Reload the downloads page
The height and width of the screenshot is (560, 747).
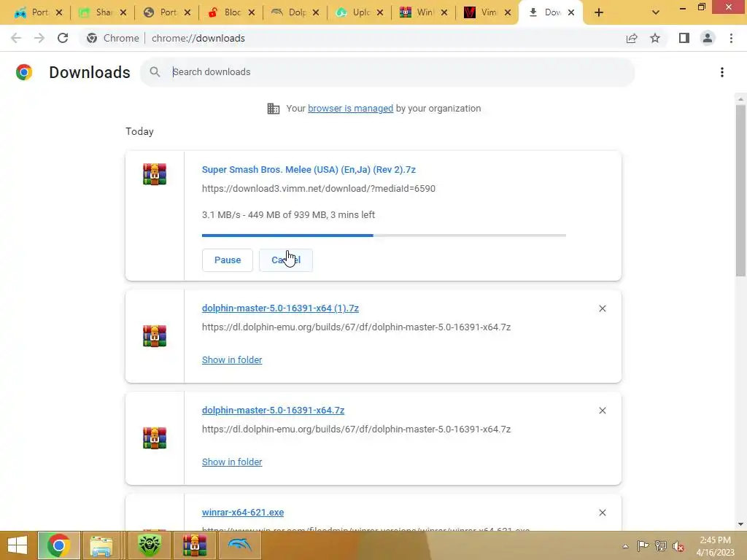point(63,38)
